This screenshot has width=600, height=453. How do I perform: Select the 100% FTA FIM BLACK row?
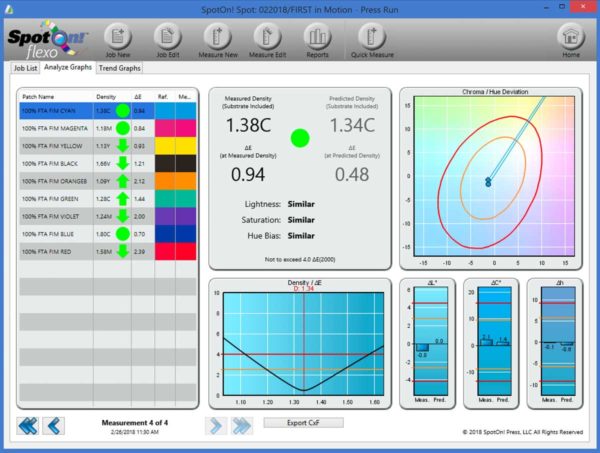point(108,164)
